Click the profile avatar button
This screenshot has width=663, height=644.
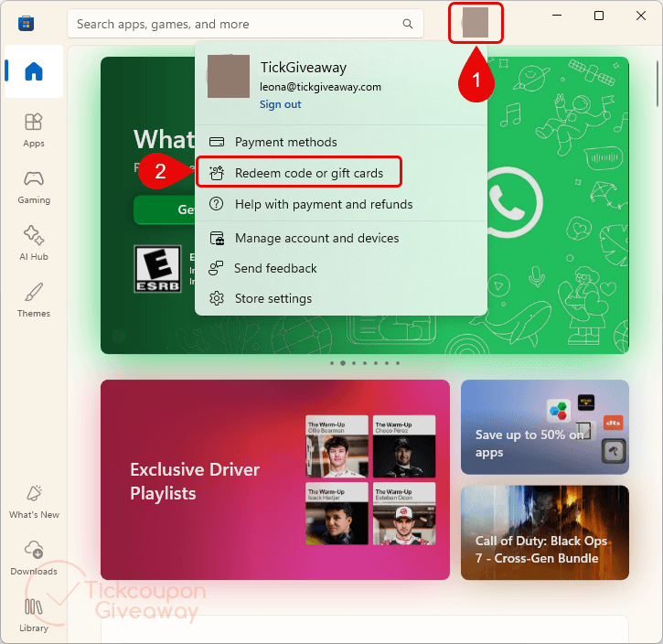click(x=476, y=22)
